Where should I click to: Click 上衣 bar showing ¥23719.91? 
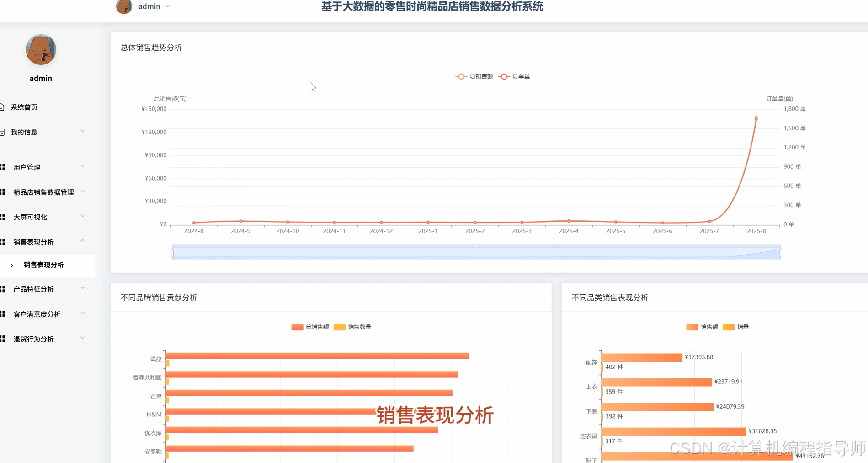coord(657,382)
